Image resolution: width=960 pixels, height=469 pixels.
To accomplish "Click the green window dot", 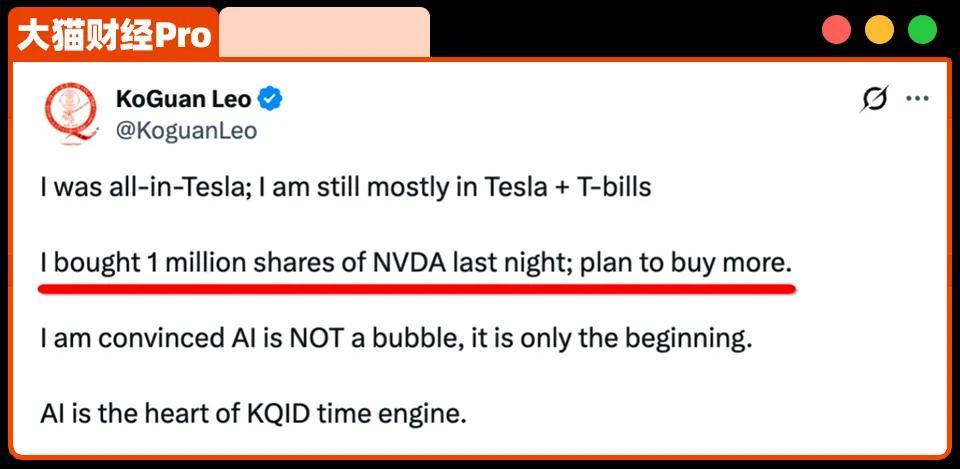I will pos(922,30).
